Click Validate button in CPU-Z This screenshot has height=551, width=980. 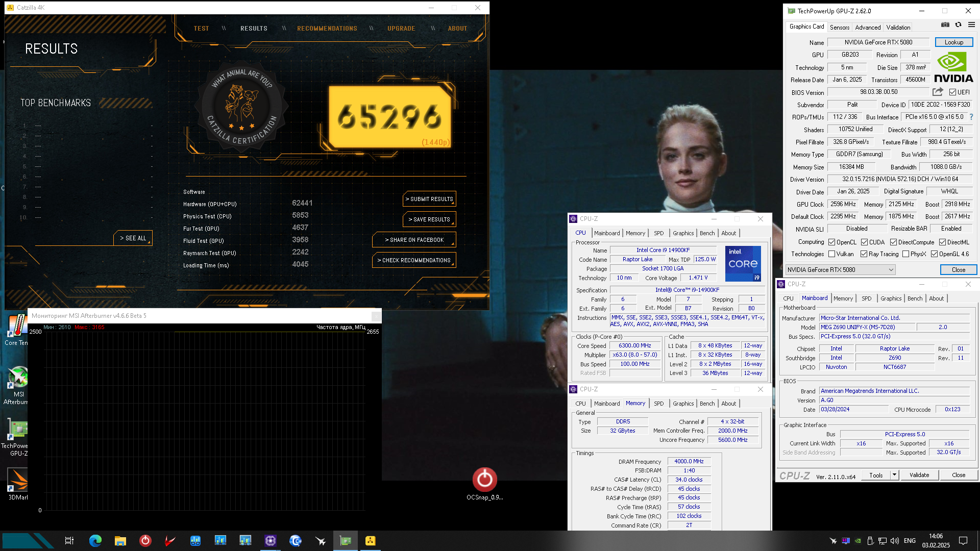pyautogui.click(x=919, y=475)
